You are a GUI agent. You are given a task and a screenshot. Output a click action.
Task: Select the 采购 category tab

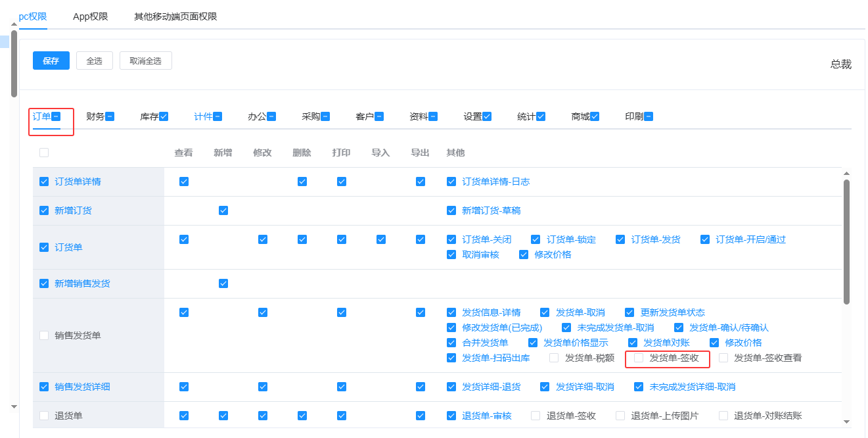click(x=310, y=116)
